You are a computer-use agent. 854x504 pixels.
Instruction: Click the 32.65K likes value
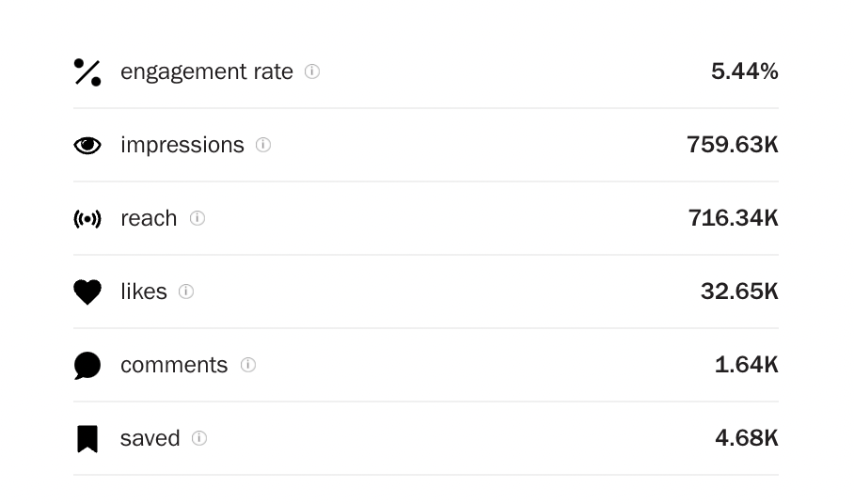click(739, 291)
